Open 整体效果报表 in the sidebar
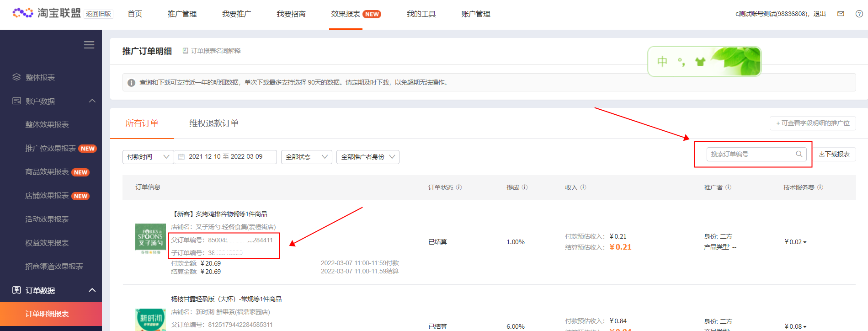 pyautogui.click(x=47, y=124)
